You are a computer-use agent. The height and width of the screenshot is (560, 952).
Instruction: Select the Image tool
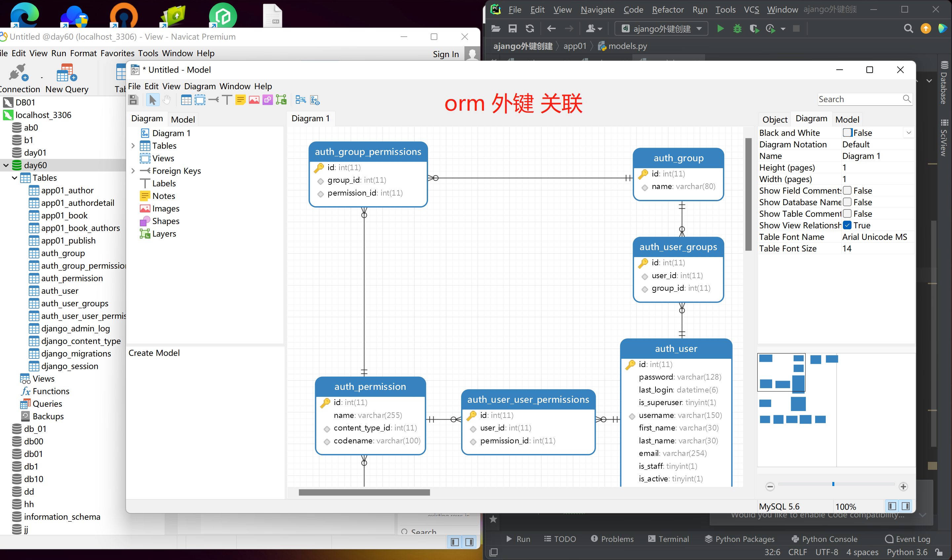[254, 100]
